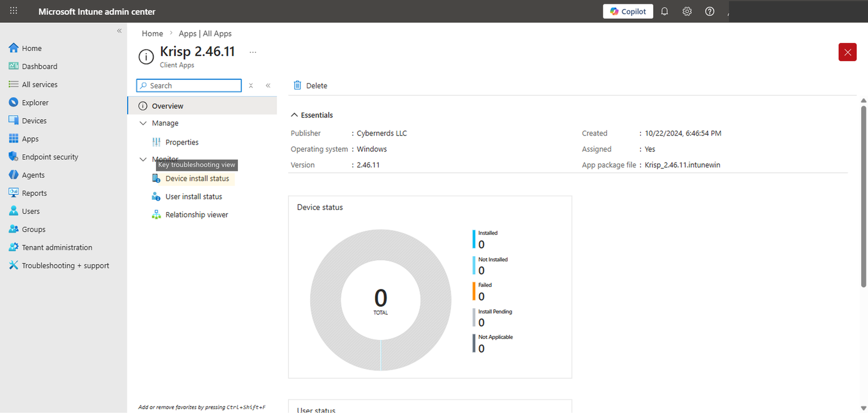
Task: Open the settings gear icon
Action: pyautogui.click(x=687, y=11)
